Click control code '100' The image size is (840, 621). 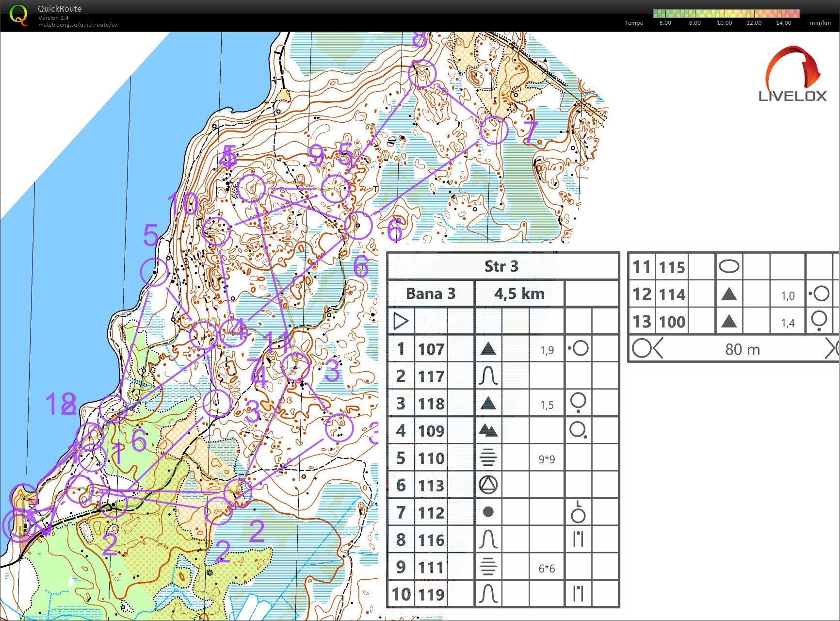point(672,322)
